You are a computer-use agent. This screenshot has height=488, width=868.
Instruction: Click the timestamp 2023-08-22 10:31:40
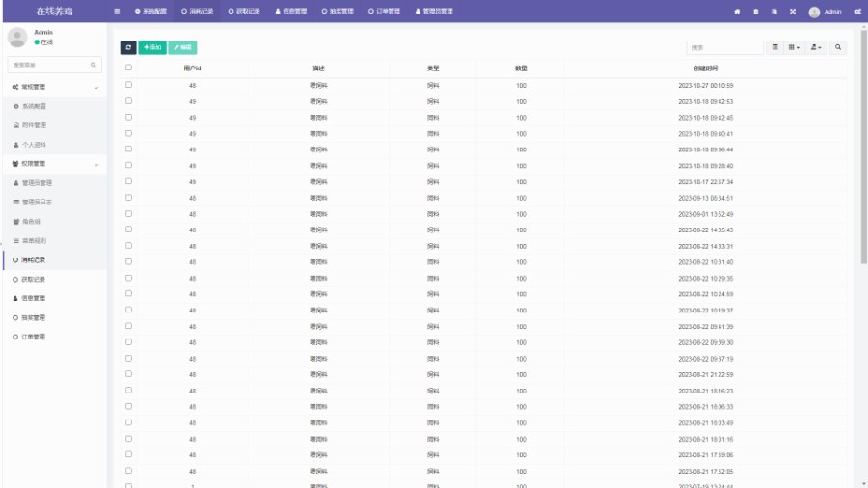pyautogui.click(x=706, y=262)
